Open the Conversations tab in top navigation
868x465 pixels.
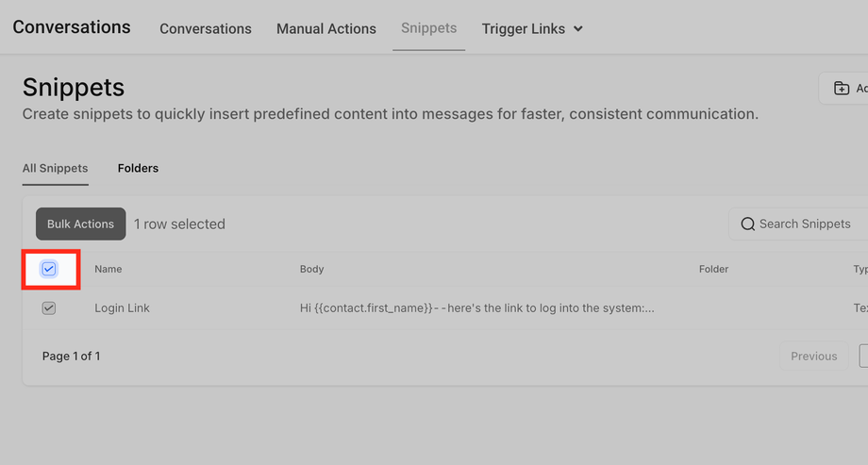pos(206,28)
